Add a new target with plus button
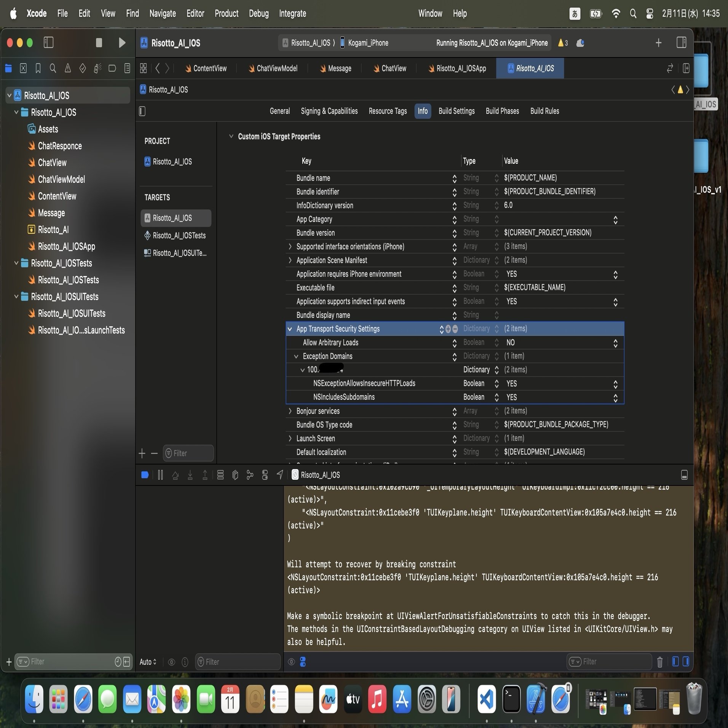Image resolution: width=728 pixels, height=728 pixels. click(x=142, y=453)
